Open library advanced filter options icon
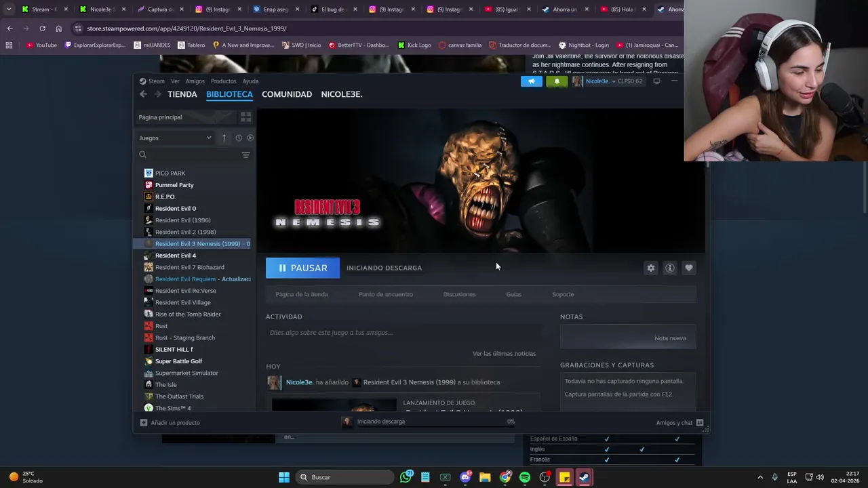 tap(245, 155)
